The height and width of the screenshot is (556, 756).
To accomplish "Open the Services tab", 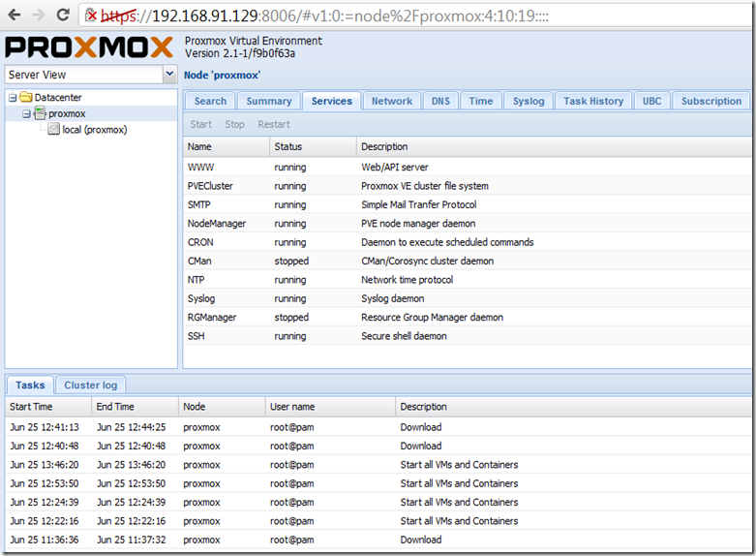I will [332, 101].
